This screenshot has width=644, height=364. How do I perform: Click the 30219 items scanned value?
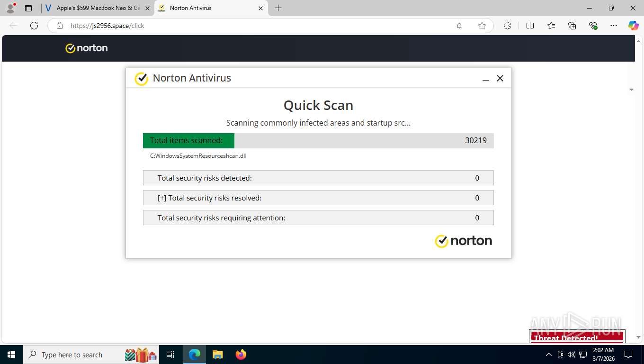476,140
